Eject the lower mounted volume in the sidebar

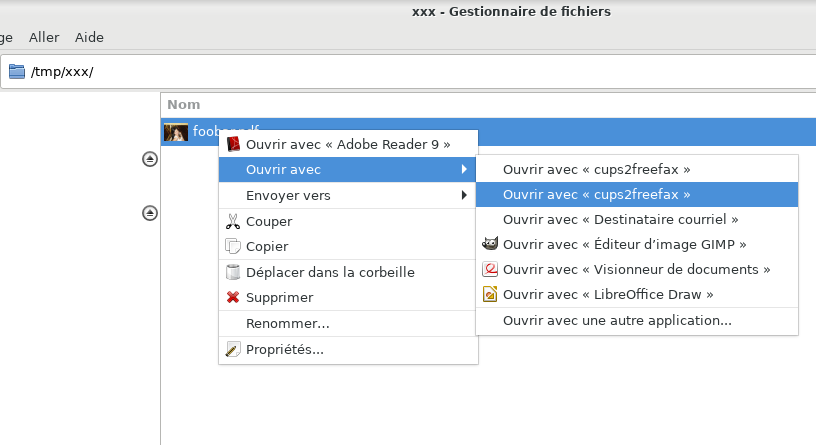coord(150,212)
